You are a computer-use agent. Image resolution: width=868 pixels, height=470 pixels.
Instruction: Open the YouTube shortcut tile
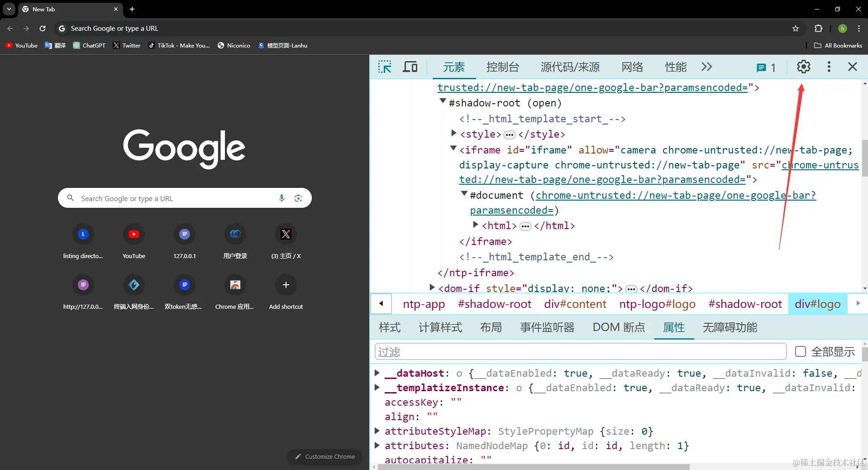coord(134,241)
